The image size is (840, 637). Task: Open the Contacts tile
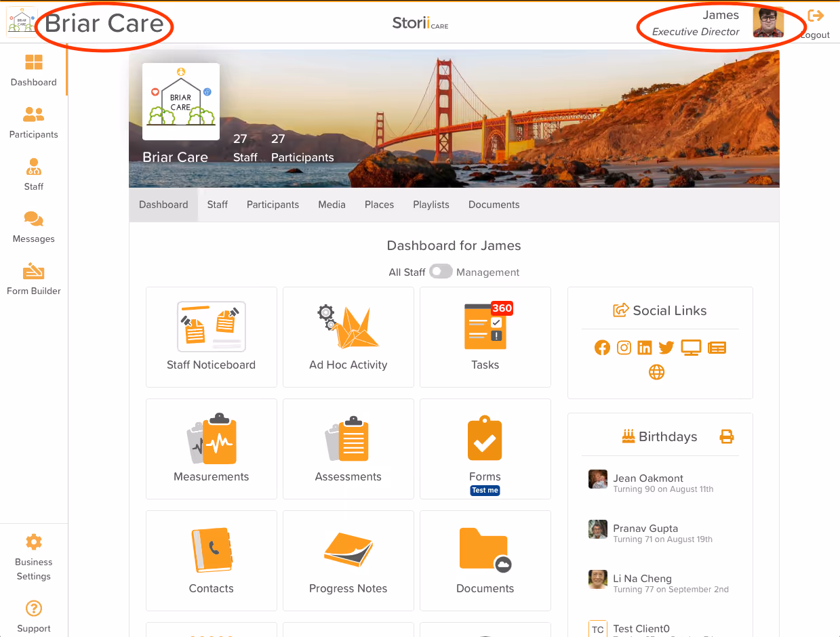pos(212,560)
